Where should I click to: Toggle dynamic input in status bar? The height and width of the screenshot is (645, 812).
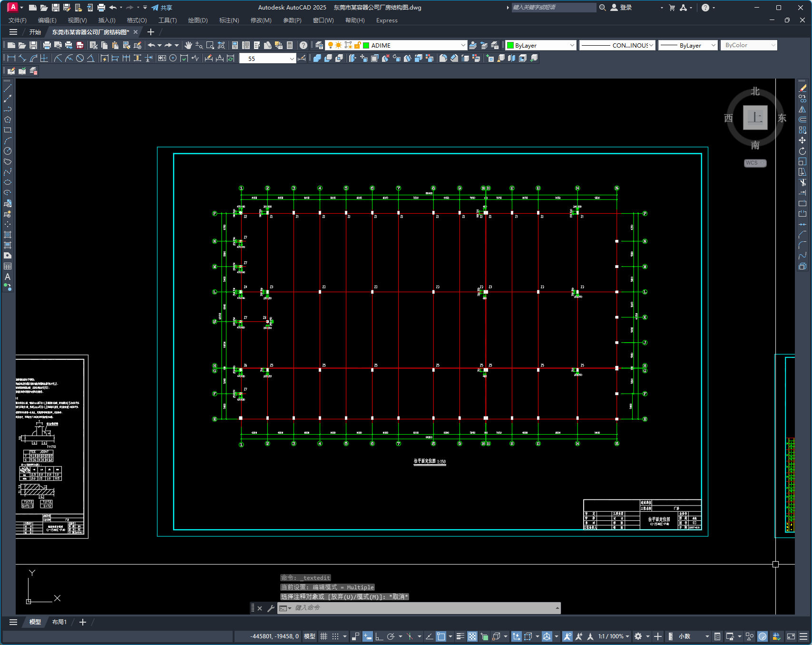[368, 636]
